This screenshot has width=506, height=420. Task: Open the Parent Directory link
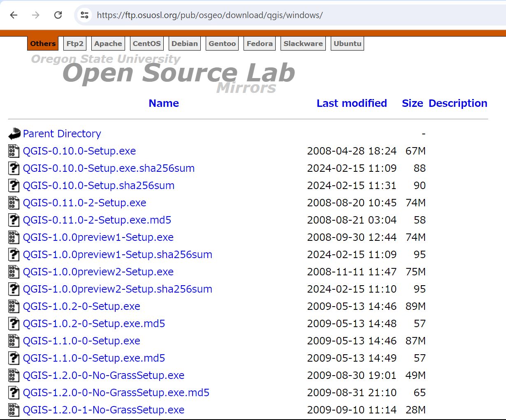[62, 134]
